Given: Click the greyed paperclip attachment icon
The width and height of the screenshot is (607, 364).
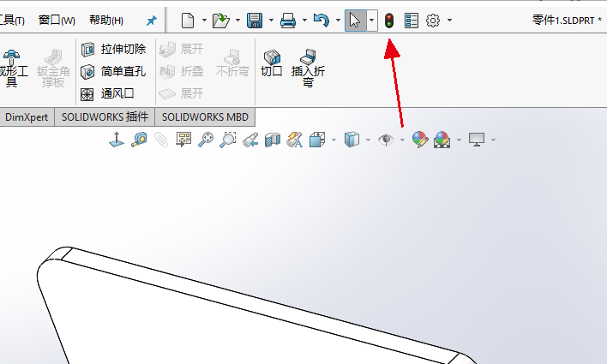Looking at the screenshot, I should (x=161, y=140).
